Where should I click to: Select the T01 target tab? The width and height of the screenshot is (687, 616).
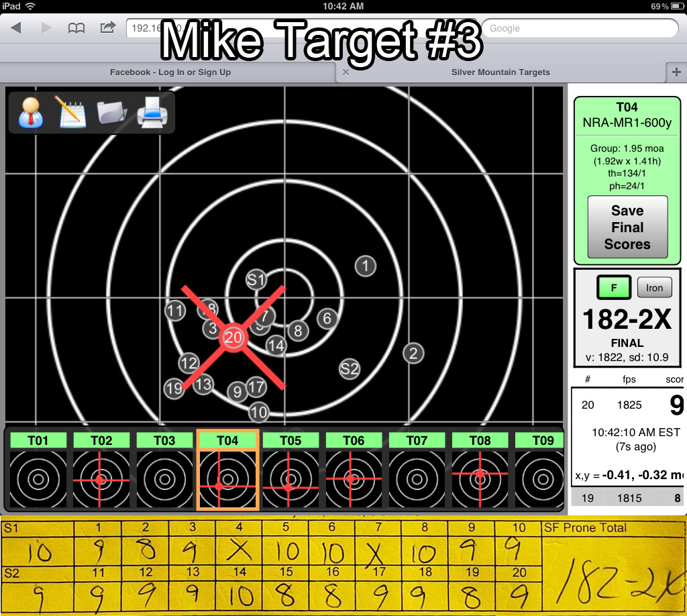point(38,440)
